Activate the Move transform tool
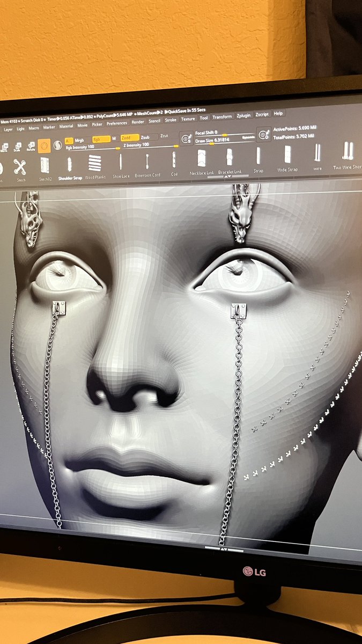Viewport: 362px width, 644px height. 4,147
